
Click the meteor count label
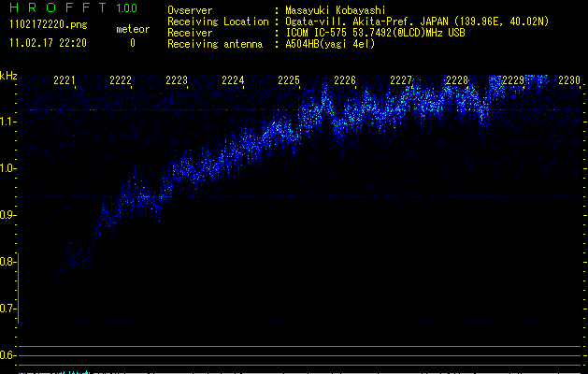pyautogui.click(x=133, y=29)
